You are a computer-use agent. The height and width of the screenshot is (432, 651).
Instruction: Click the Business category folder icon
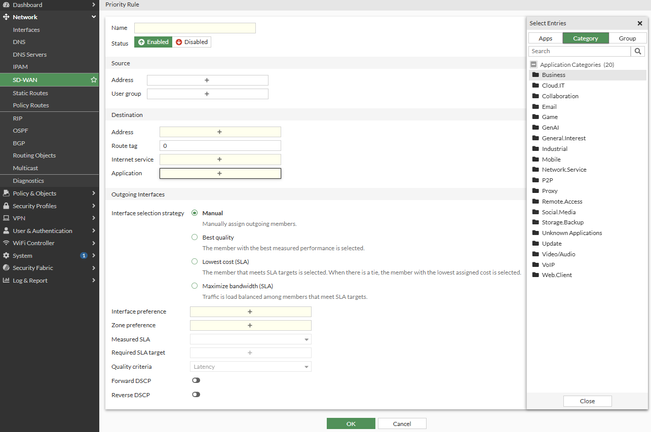536,75
